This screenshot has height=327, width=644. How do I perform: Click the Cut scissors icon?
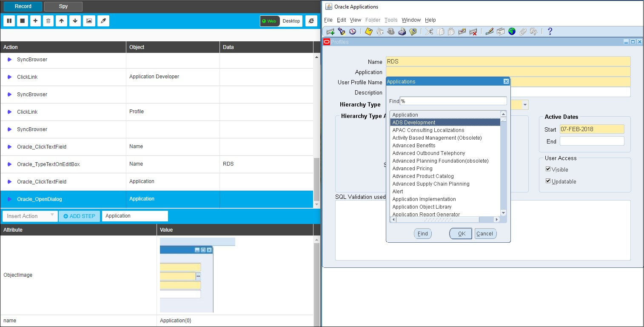pos(429,32)
